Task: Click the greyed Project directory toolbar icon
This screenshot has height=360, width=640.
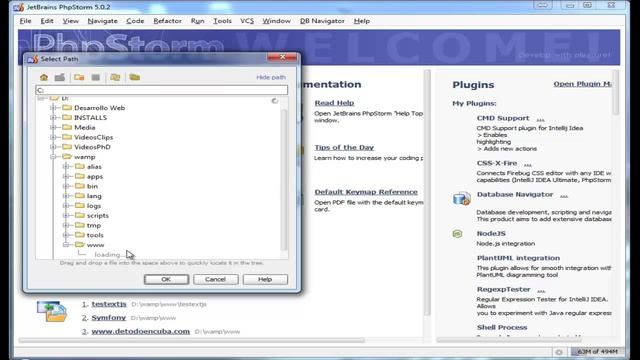Action: [60, 77]
